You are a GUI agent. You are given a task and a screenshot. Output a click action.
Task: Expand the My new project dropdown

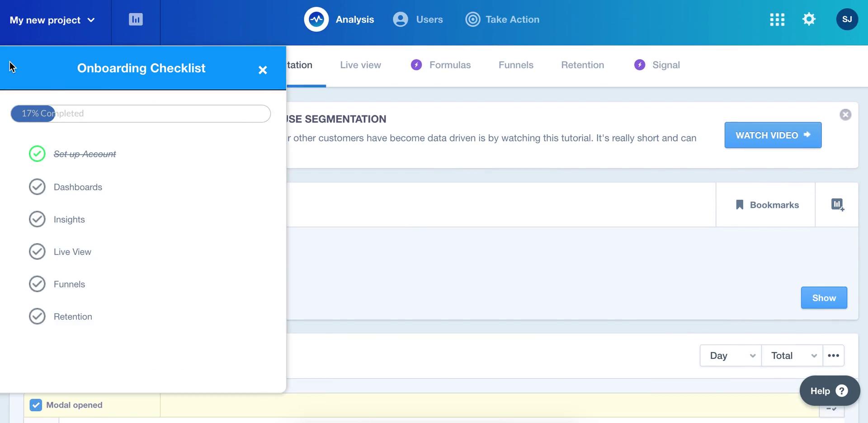pos(52,20)
